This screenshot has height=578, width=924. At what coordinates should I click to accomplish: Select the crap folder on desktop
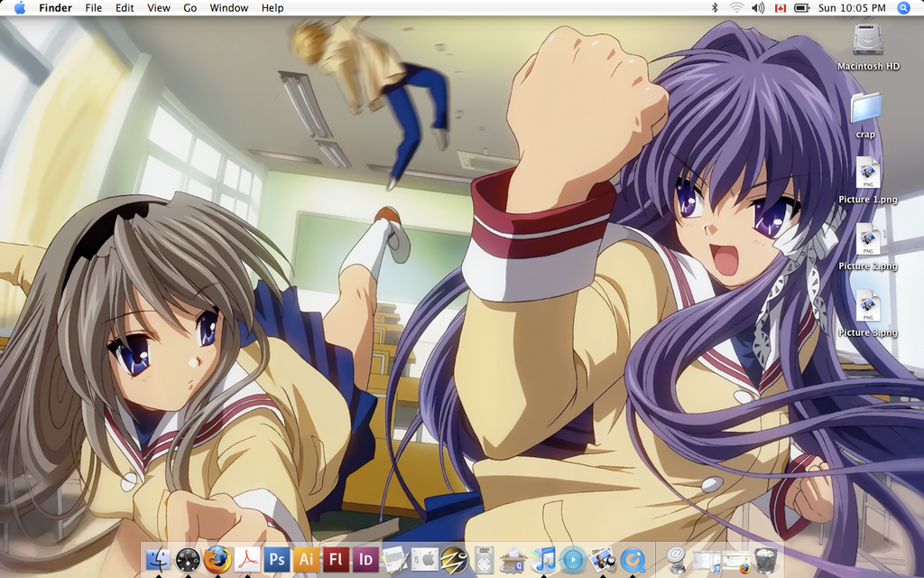coord(866,108)
